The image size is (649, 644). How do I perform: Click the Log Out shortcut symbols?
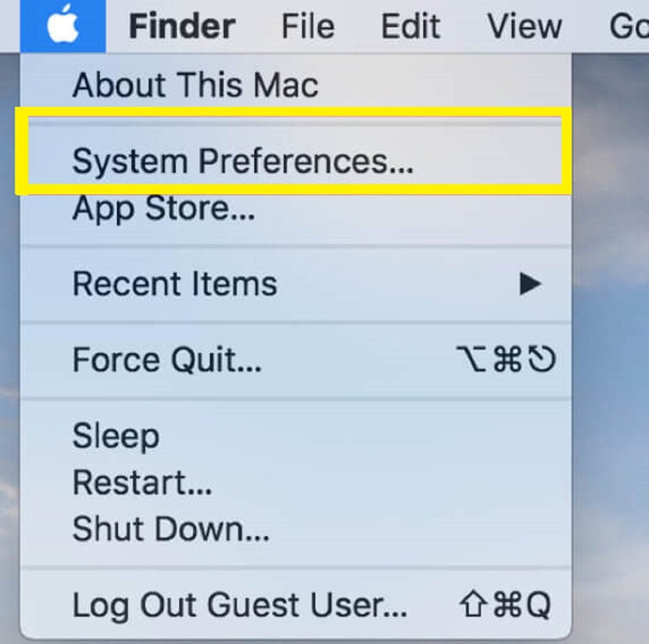point(505,605)
